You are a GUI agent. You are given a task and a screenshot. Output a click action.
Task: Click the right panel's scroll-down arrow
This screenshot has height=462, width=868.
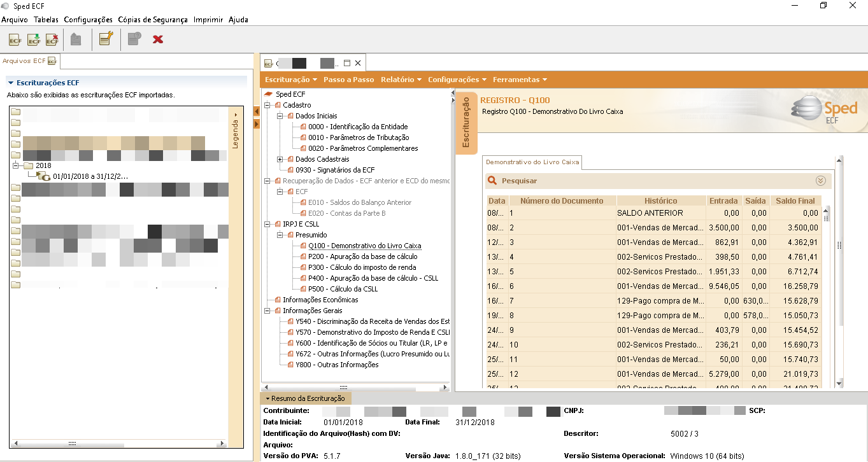[x=839, y=383]
